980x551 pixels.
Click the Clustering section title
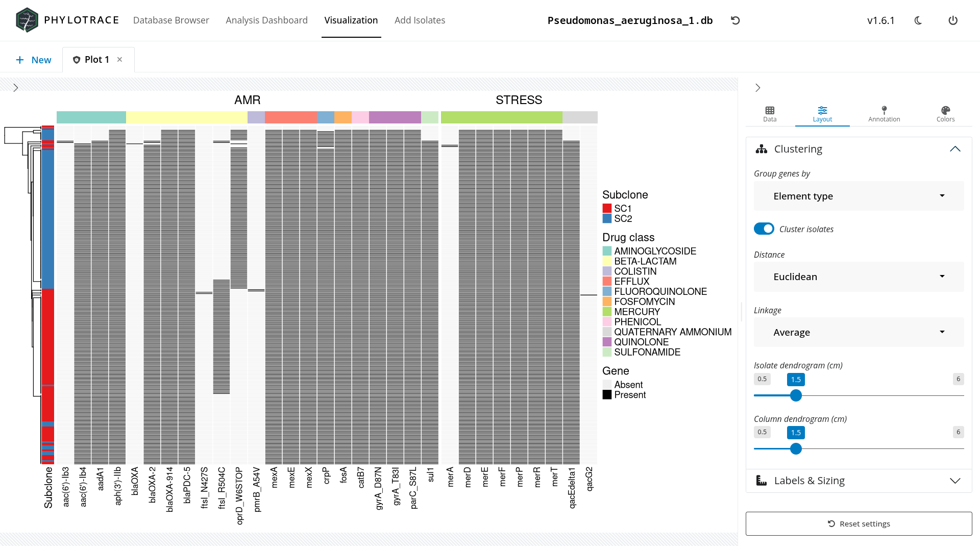[798, 149]
